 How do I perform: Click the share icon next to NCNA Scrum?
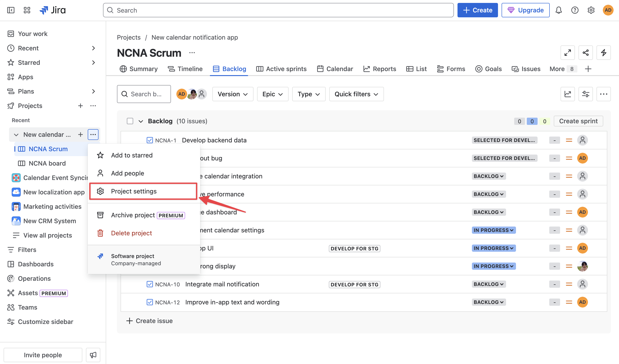coord(585,53)
